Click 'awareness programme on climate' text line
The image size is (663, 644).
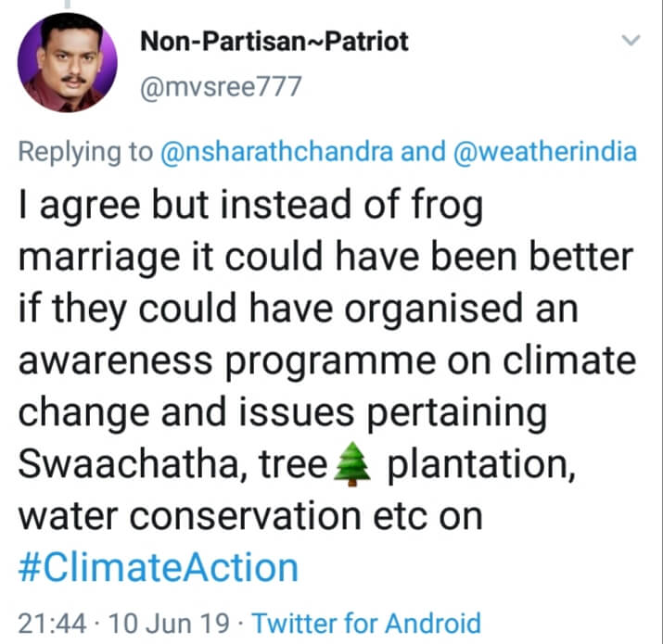[325, 360]
